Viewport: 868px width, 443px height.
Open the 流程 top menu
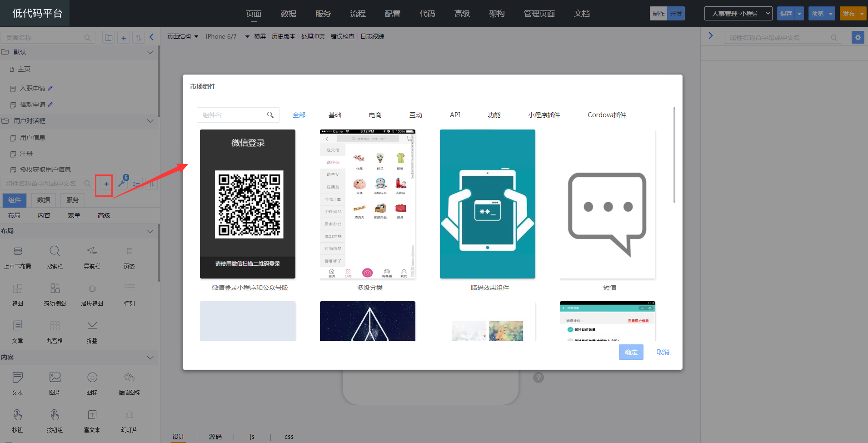(x=358, y=14)
